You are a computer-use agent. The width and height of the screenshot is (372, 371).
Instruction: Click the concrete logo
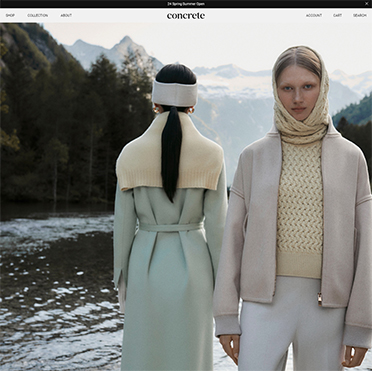pos(186,16)
